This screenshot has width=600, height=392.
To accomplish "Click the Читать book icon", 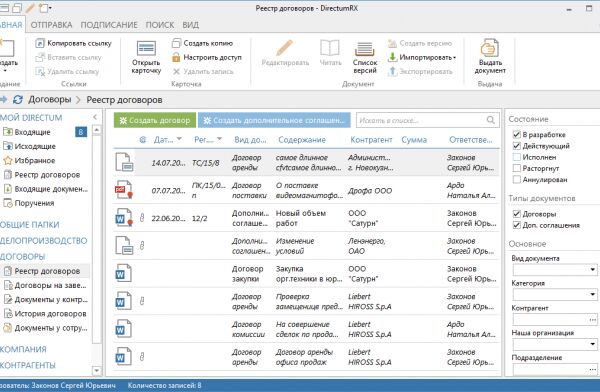I will coord(330,48).
